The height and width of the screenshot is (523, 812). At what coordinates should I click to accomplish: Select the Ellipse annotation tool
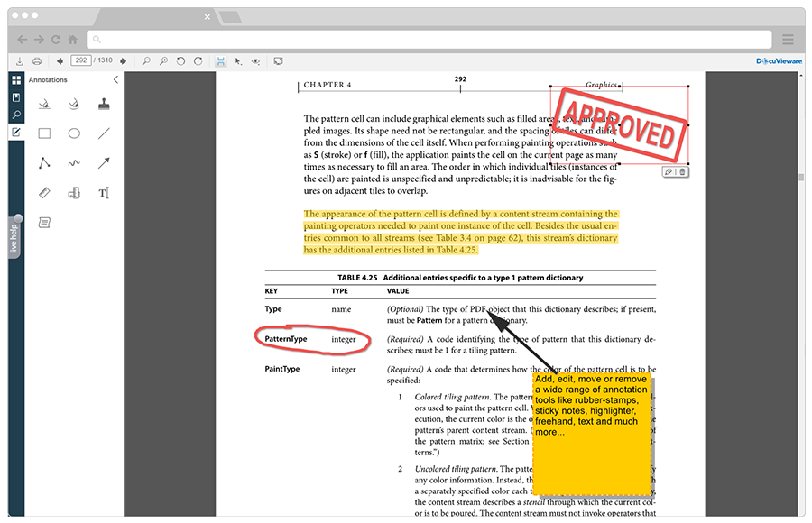(x=73, y=133)
